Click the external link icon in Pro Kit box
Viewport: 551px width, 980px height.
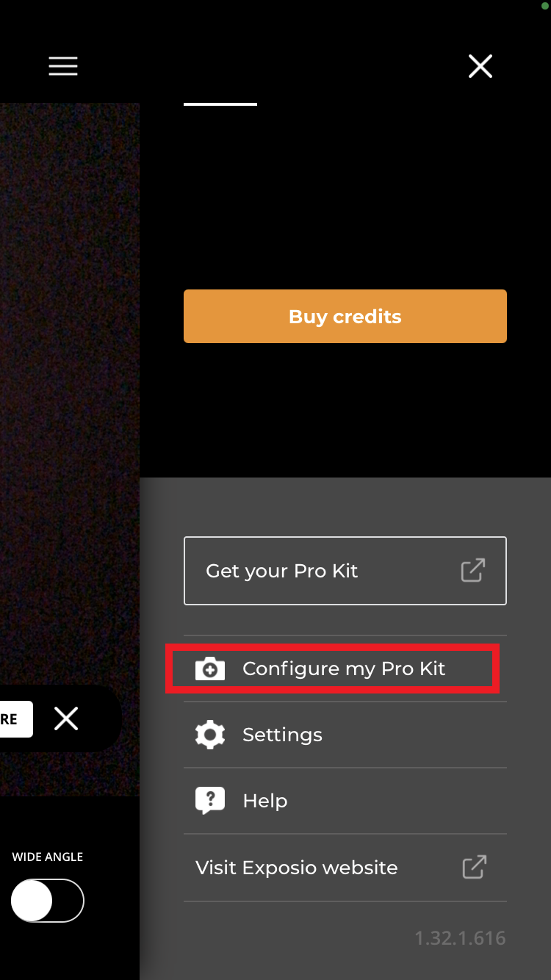(473, 571)
